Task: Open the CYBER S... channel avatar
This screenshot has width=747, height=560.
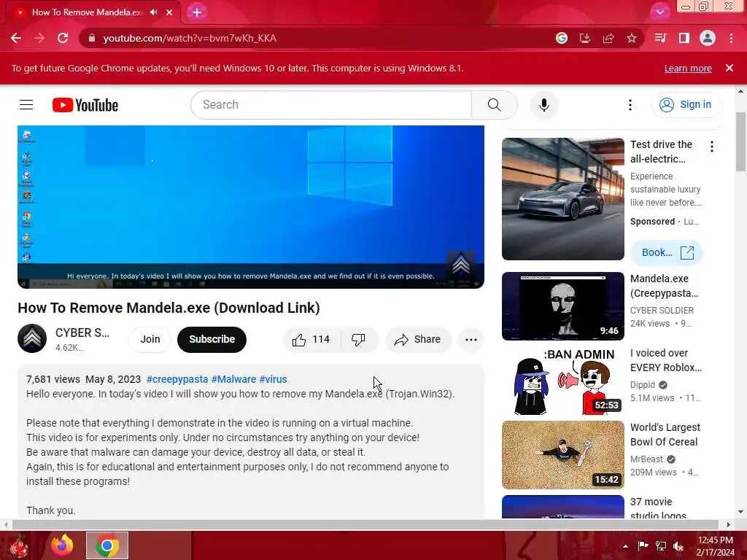Action: click(x=32, y=338)
